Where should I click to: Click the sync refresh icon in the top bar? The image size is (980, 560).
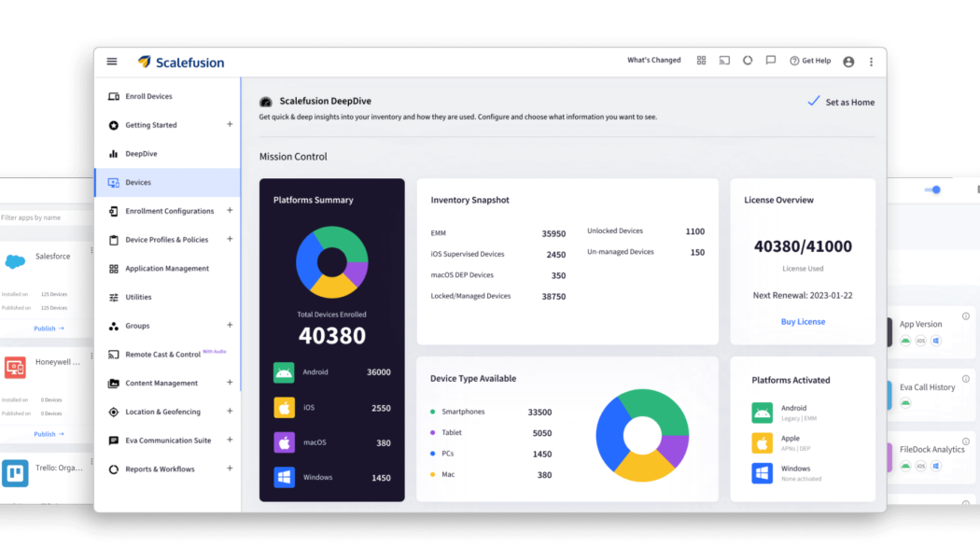(747, 60)
